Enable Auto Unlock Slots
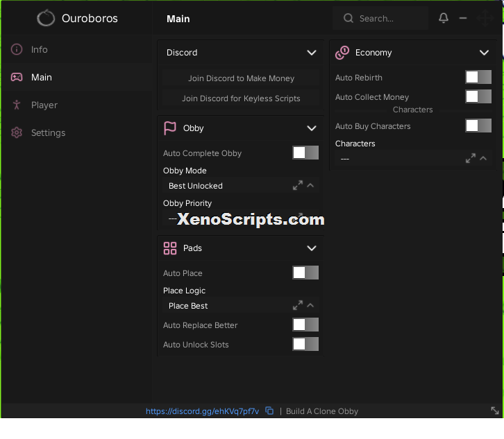Screen dimensions: 504x439 pyautogui.click(x=305, y=344)
